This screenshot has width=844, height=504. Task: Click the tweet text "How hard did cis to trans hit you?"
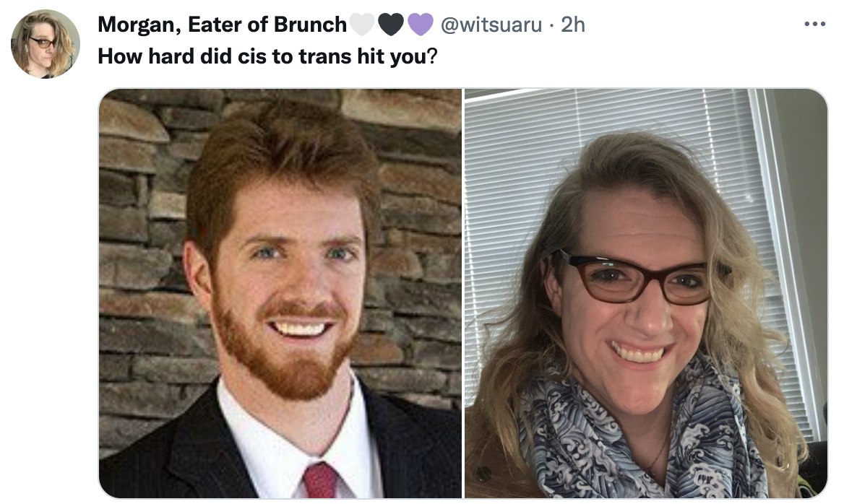pos(267,56)
